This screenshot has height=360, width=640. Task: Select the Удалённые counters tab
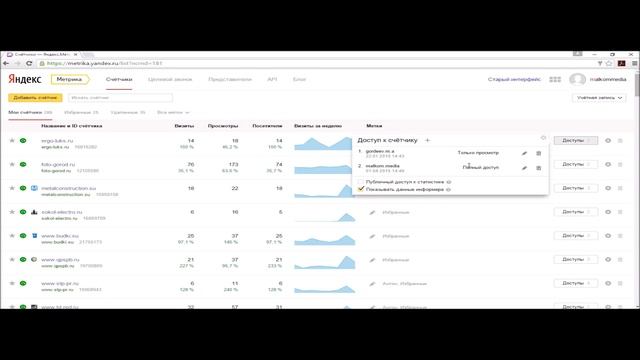128,112
